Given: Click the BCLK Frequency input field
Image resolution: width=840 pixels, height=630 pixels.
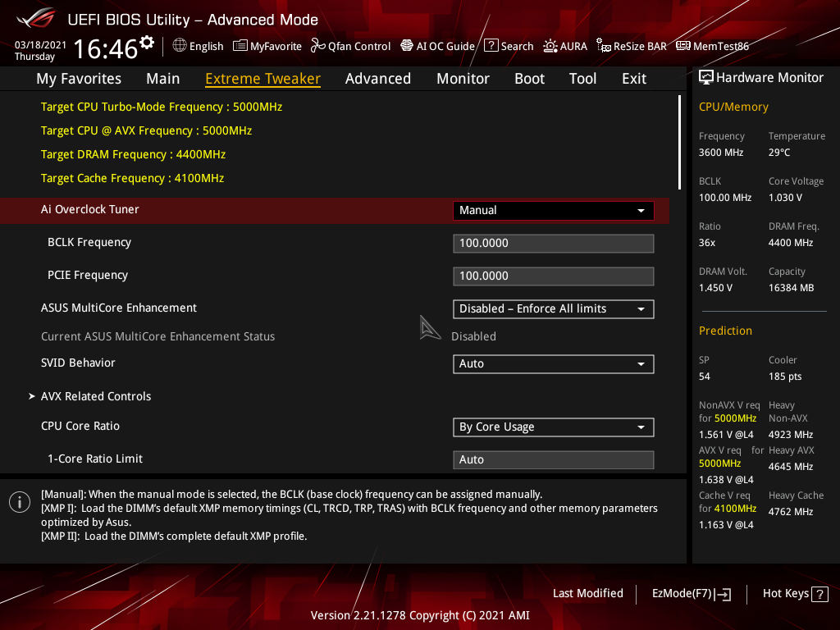Looking at the screenshot, I should pos(554,243).
